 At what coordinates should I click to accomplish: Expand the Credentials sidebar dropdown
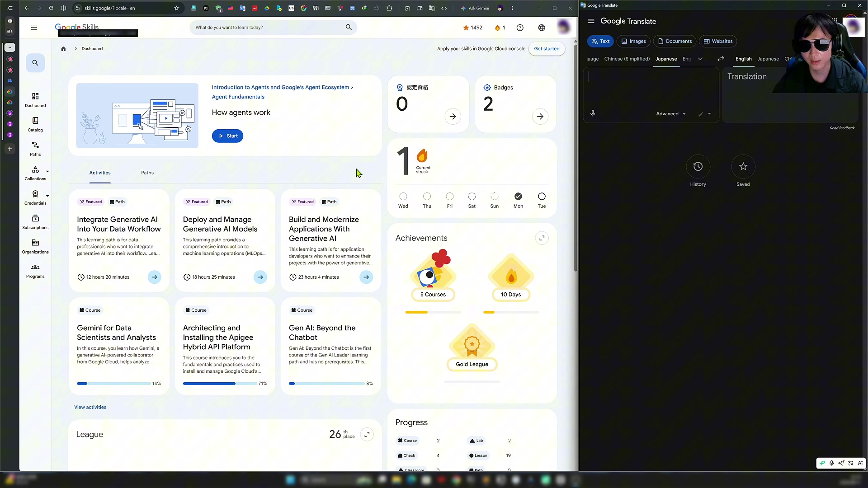[47, 196]
